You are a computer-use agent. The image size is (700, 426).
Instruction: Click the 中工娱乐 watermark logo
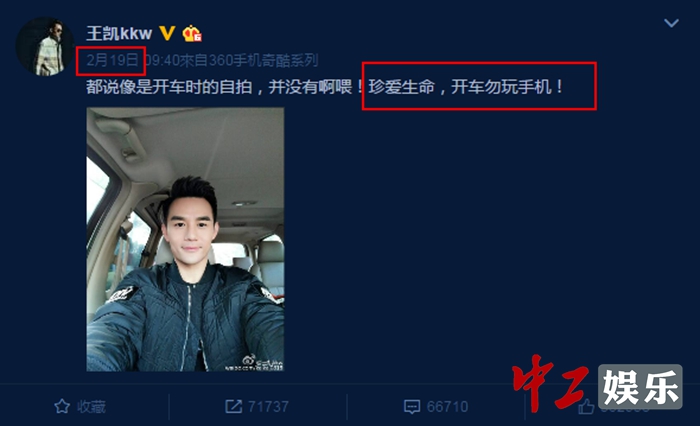click(597, 385)
